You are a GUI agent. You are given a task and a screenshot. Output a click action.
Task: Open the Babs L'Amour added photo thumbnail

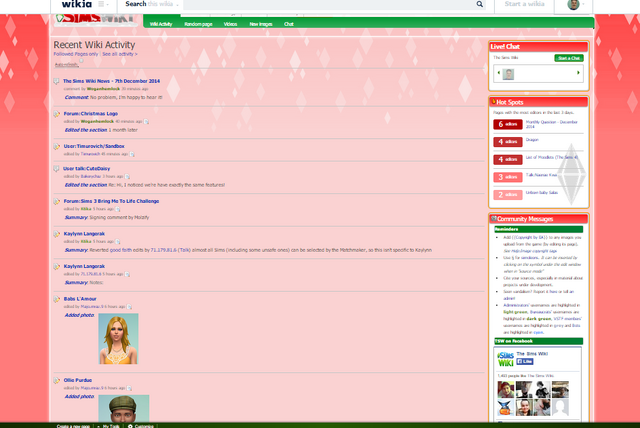118,339
